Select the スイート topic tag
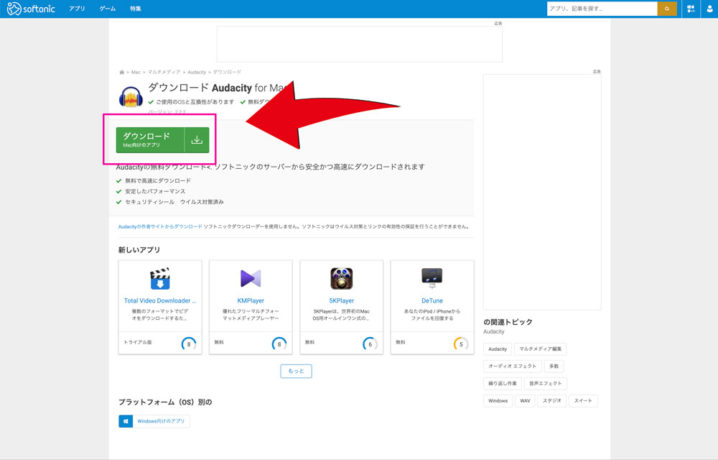This screenshot has height=460, width=718. 583,401
